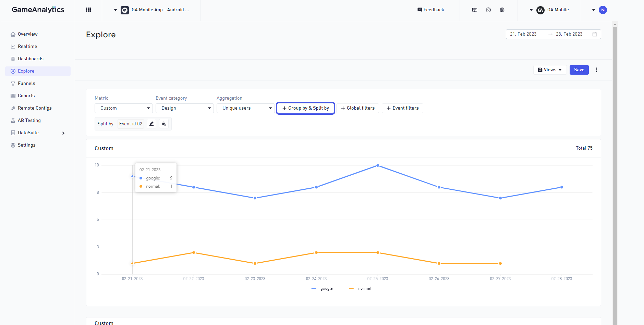Viewport: 644px width, 325px height.
Task: Click google data point on 02-25-2023
Action: (378, 165)
